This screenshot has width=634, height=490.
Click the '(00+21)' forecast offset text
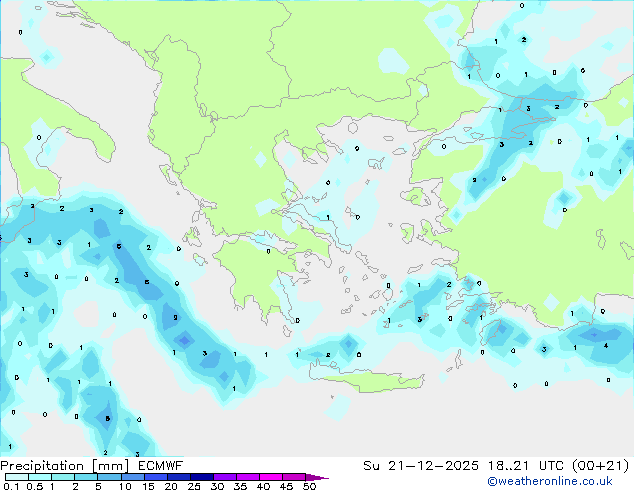pyautogui.click(x=600, y=466)
